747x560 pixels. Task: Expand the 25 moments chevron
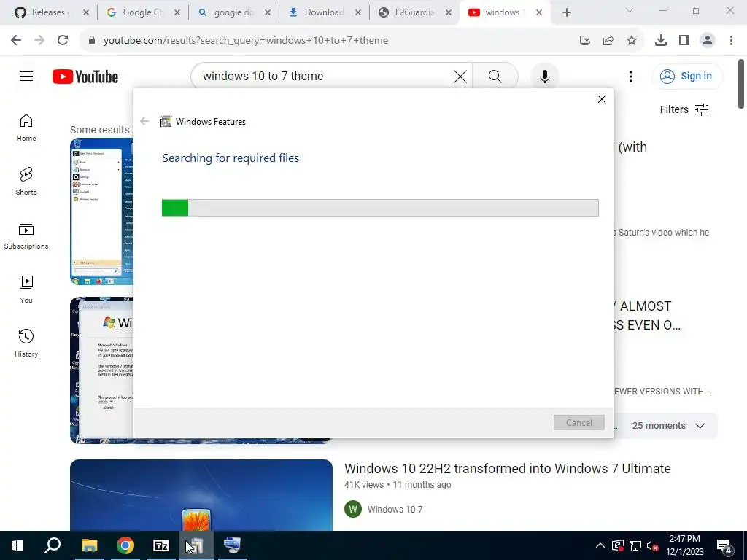(700, 426)
